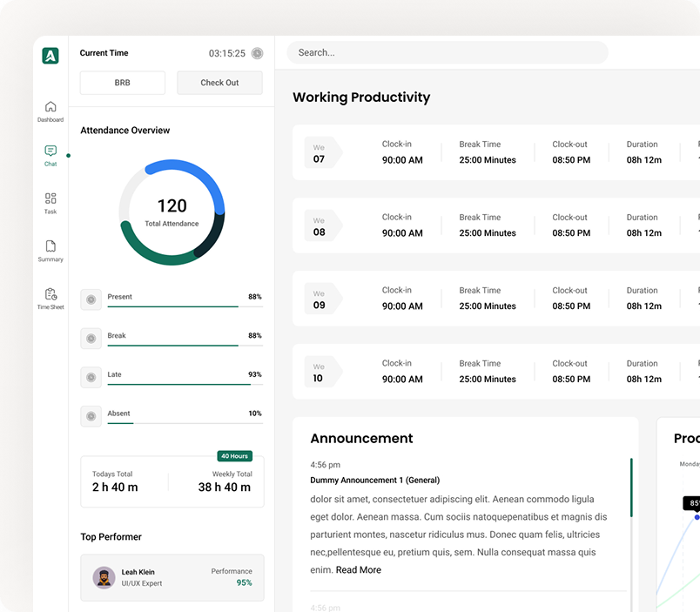Viewport: 700px width, 612px height.
Task: Click the Late 93% progress bar
Action: [185, 384]
